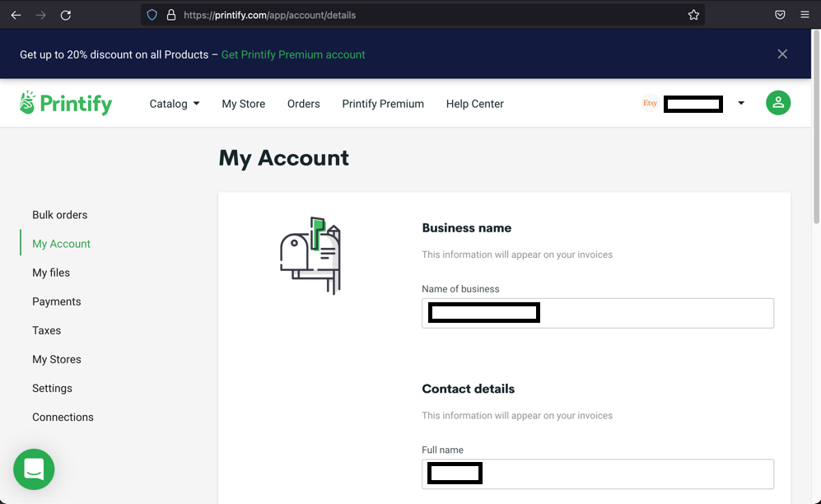Expand the Etsy store selector arrow
This screenshot has width=821, height=504.
point(741,103)
